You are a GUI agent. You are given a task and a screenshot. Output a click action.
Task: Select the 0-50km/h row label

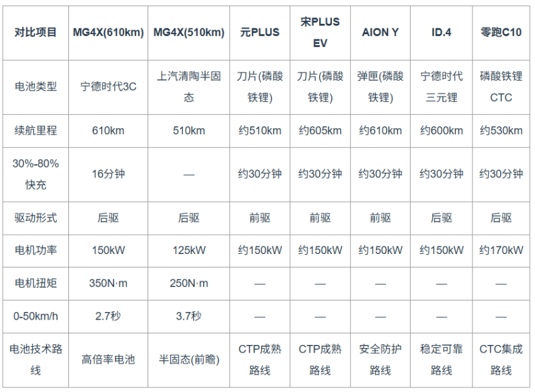pyautogui.click(x=35, y=317)
